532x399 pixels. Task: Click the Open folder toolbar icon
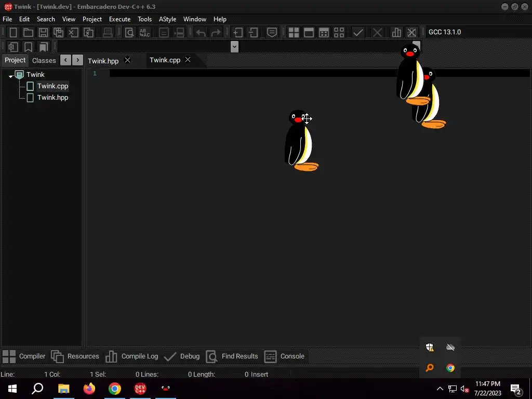28,33
